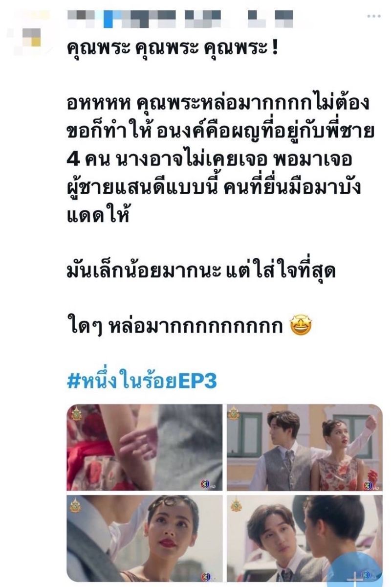
Task: View photo of hand touching floral dress
Action: point(145,448)
